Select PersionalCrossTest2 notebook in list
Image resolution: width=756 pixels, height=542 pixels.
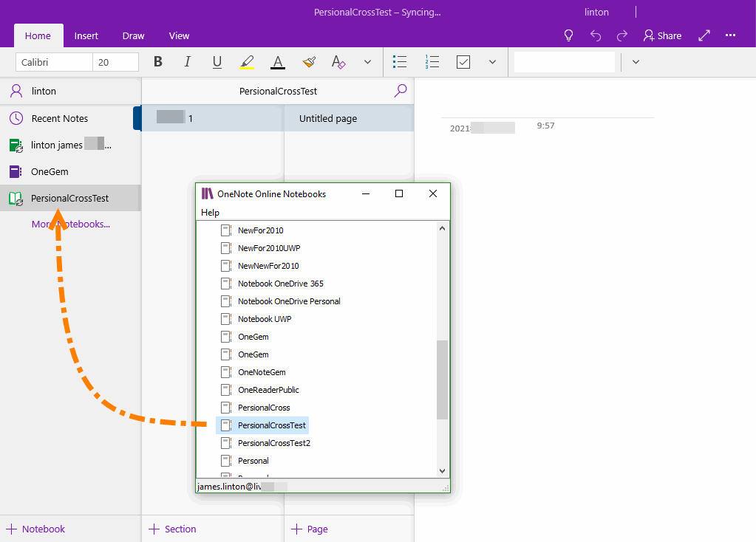(274, 443)
